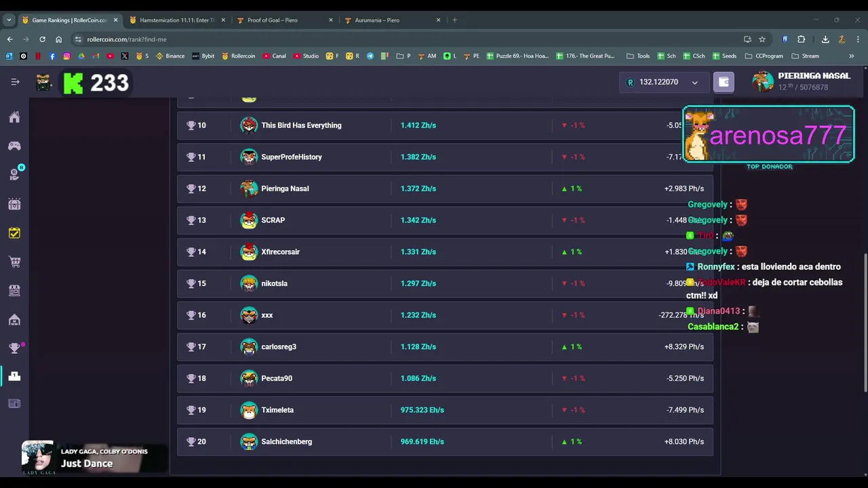Select the podium rankings sidebar icon
This screenshot has height=488, width=868.
(x=14, y=376)
